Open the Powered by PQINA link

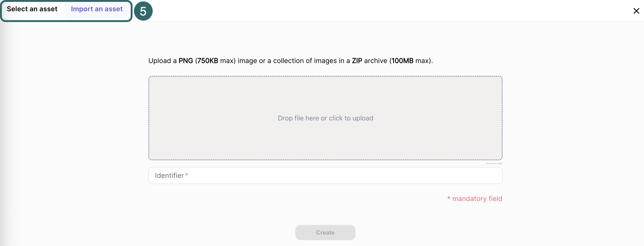(x=494, y=164)
